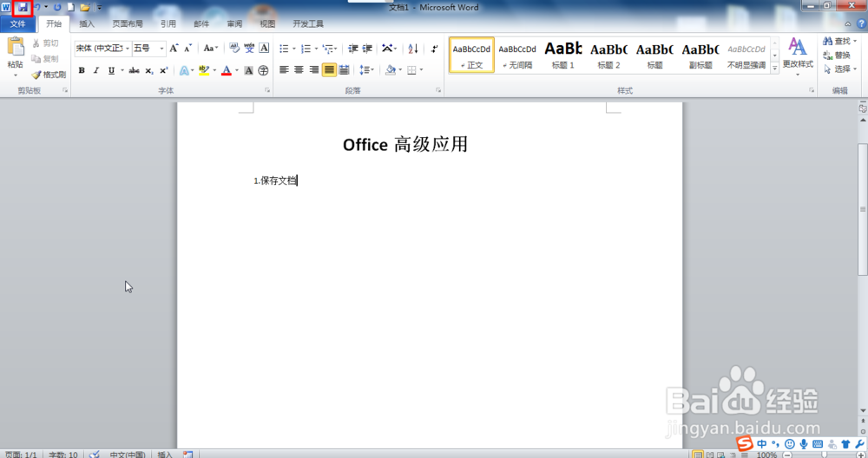Toggle Bold formatting
This screenshot has height=458, width=868.
[82, 70]
